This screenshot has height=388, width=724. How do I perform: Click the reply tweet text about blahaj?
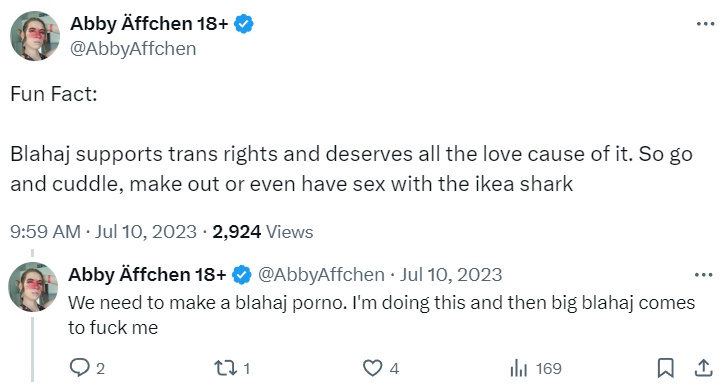pos(381,315)
